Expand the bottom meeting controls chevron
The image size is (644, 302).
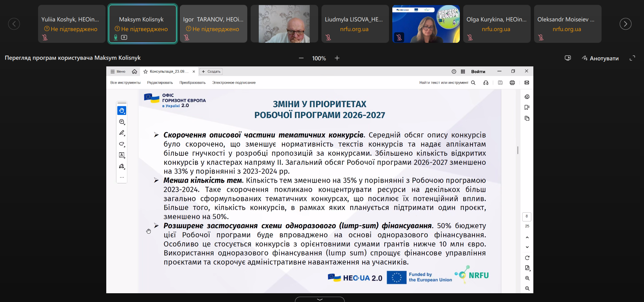coord(320,299)
